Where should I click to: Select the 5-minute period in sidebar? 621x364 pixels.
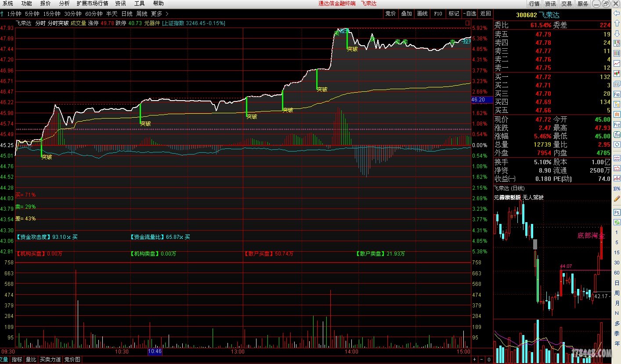tap(617, 242)
